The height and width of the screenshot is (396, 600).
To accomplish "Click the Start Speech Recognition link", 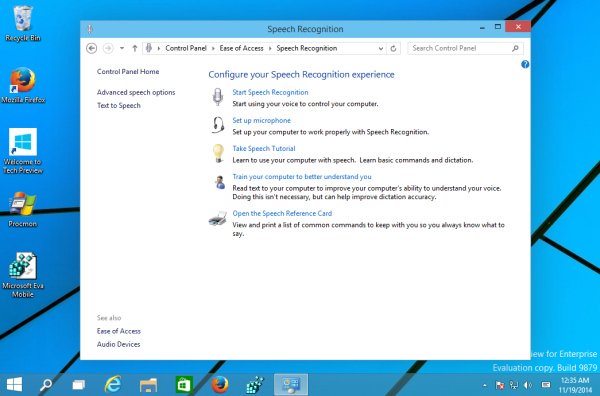I will [270, 92].
